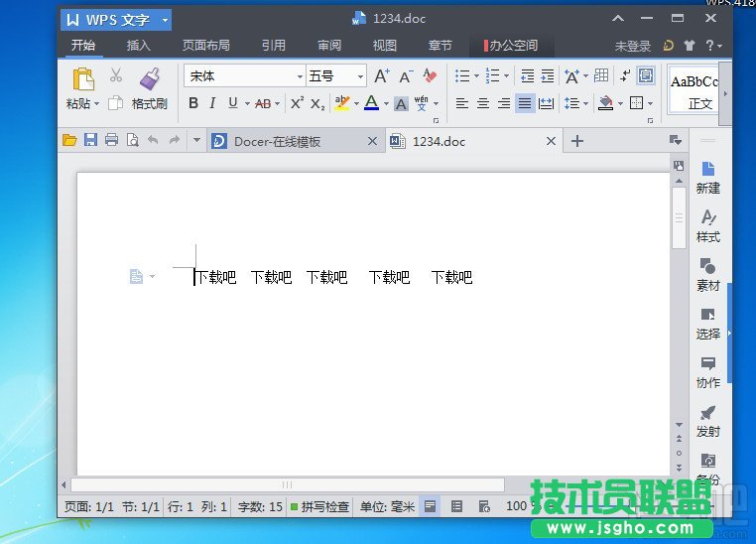Image resolution: width=756 pixels, height=544 pixels.
Task: Decrease paragraph indent
Action: pyautogui.click(x=527, y=75)
